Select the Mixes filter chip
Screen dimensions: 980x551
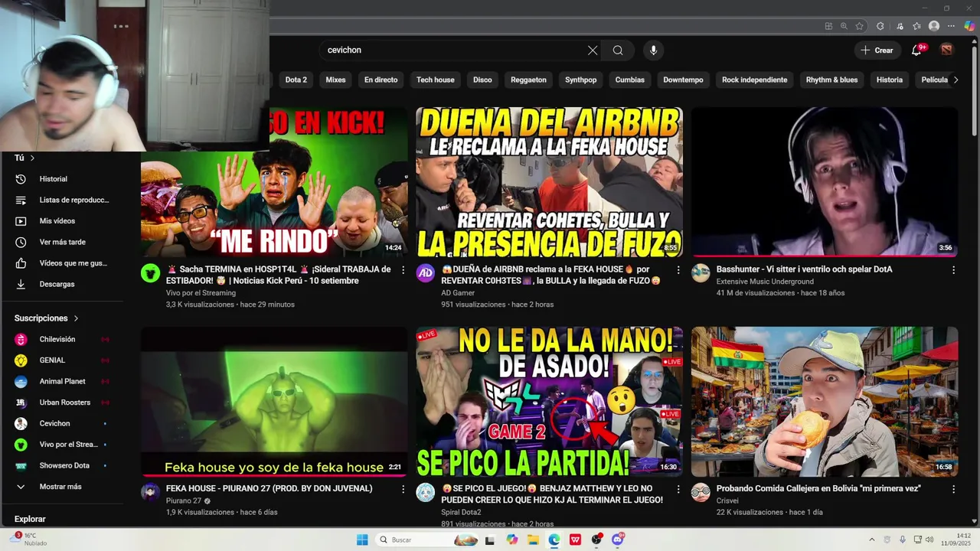(x=335, y=80)
